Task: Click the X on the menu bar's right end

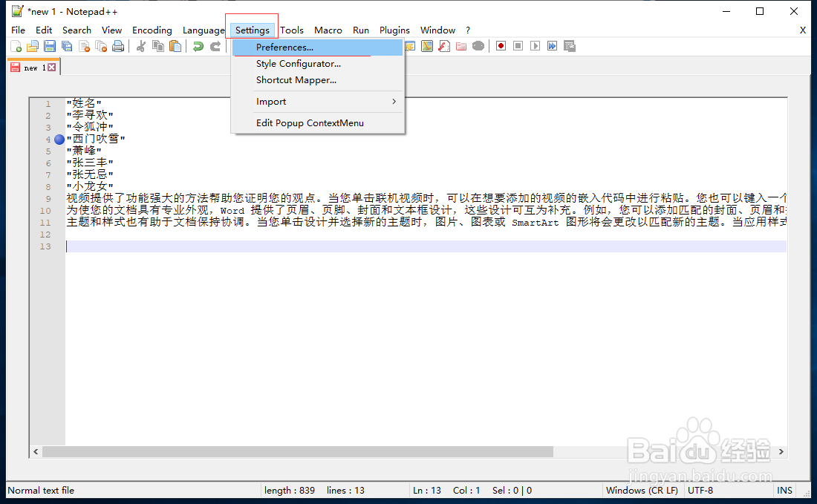Action: coord(802,30)
